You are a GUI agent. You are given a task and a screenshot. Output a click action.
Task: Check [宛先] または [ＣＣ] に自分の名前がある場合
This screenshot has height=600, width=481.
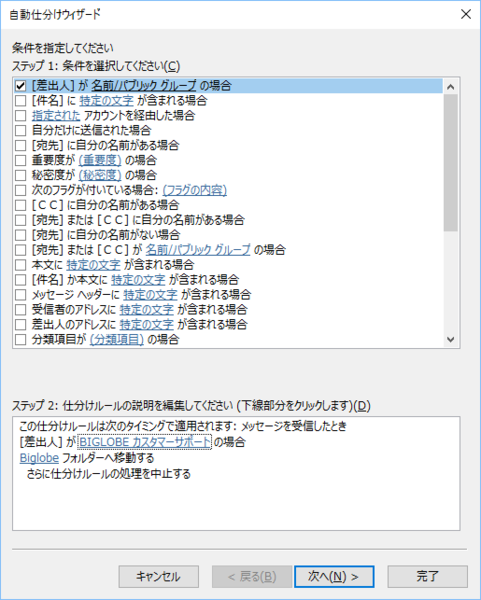(x=20, y=220)
